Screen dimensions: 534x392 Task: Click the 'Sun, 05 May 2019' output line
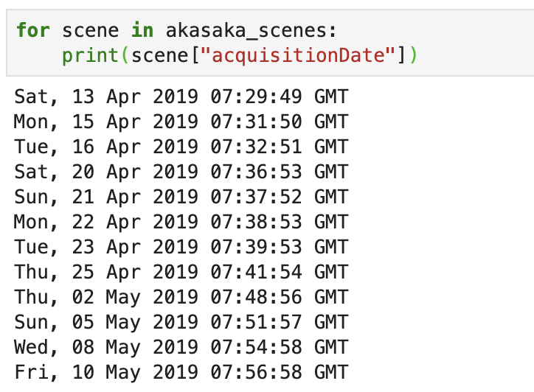click(x=181, y=322)
